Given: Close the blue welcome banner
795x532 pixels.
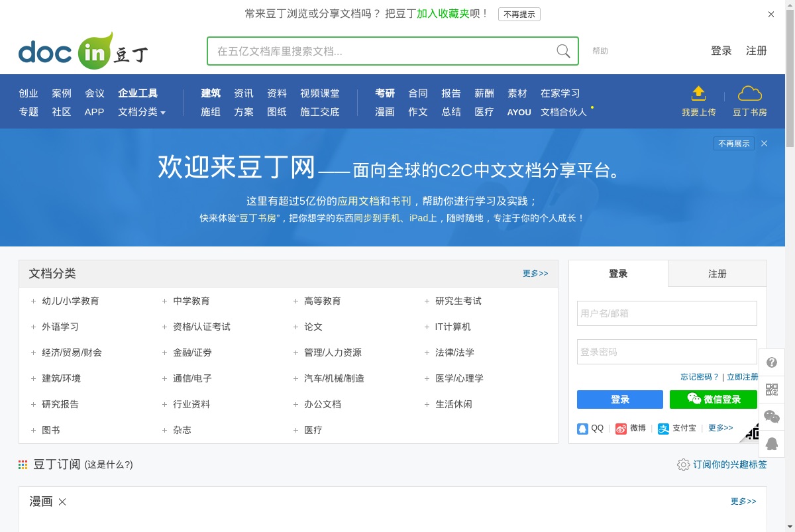Looking at the screenshot, I should (x=764, y=143).
